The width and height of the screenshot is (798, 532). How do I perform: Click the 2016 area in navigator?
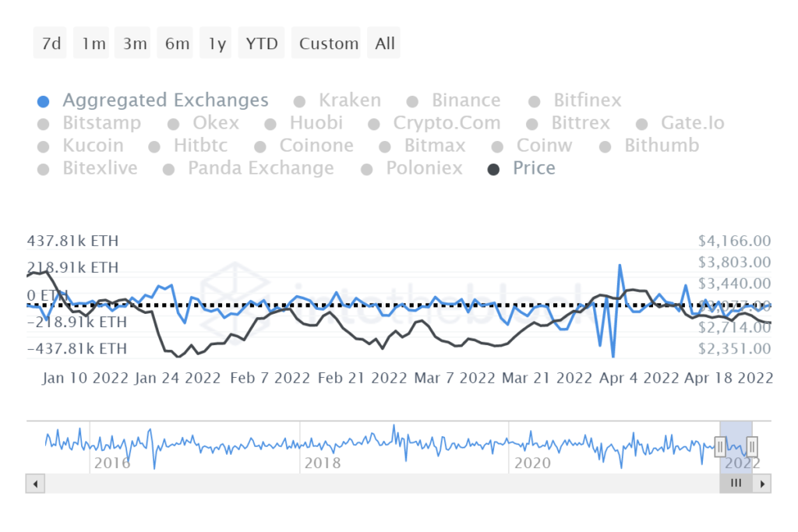[112, 463]
